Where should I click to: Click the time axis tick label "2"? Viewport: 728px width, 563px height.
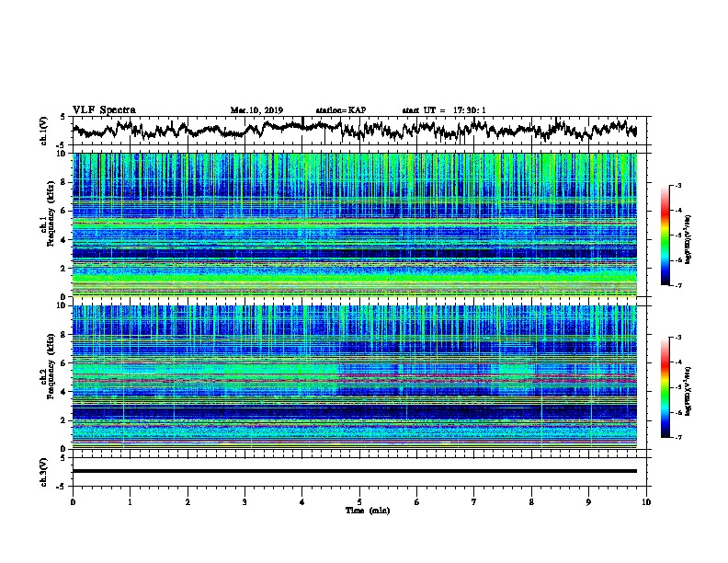coord(188,502)
